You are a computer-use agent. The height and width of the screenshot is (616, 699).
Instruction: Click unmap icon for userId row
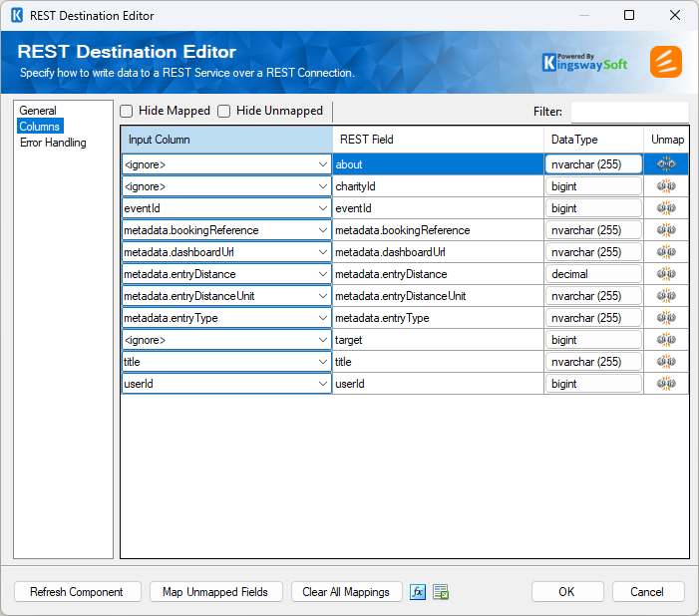(x=666, y=384)
